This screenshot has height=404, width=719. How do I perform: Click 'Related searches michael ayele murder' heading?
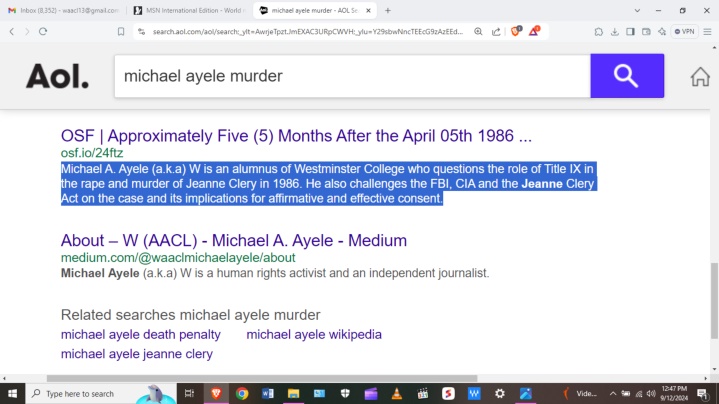point(190,315)
